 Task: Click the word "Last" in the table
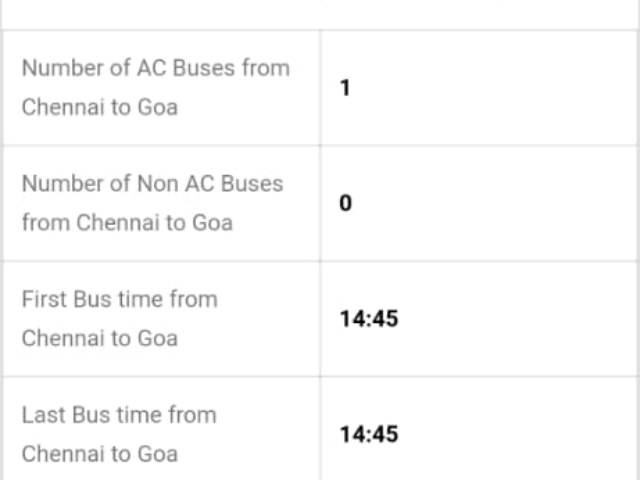pos(43,414)
